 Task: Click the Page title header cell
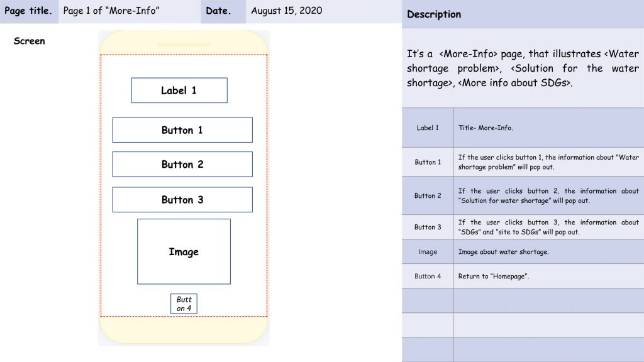coord(29,11)
